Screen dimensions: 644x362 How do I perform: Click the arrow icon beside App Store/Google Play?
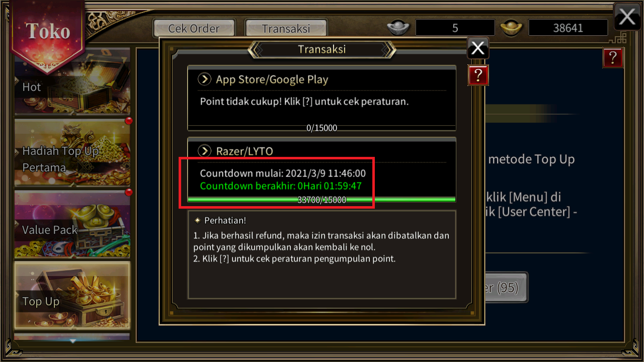204,79
